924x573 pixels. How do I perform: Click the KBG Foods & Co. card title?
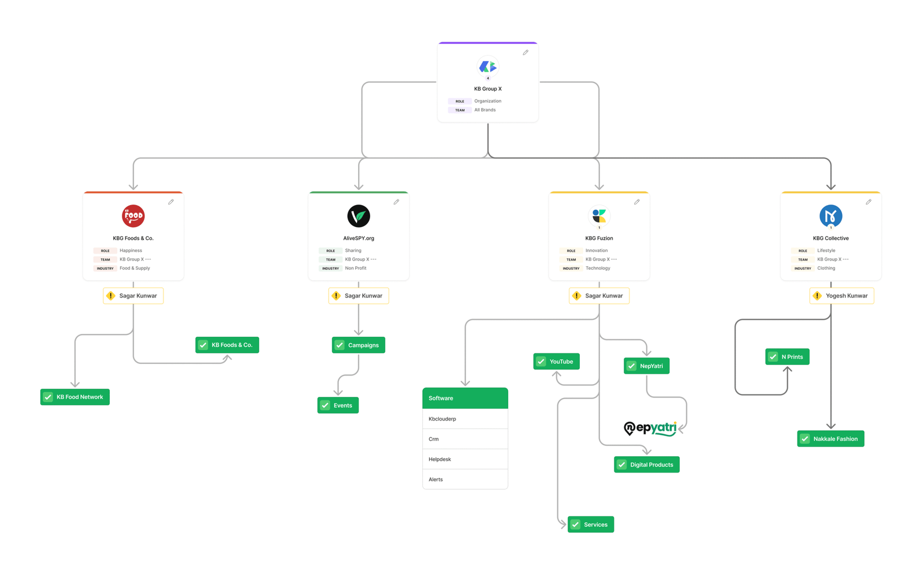[133, 238]
